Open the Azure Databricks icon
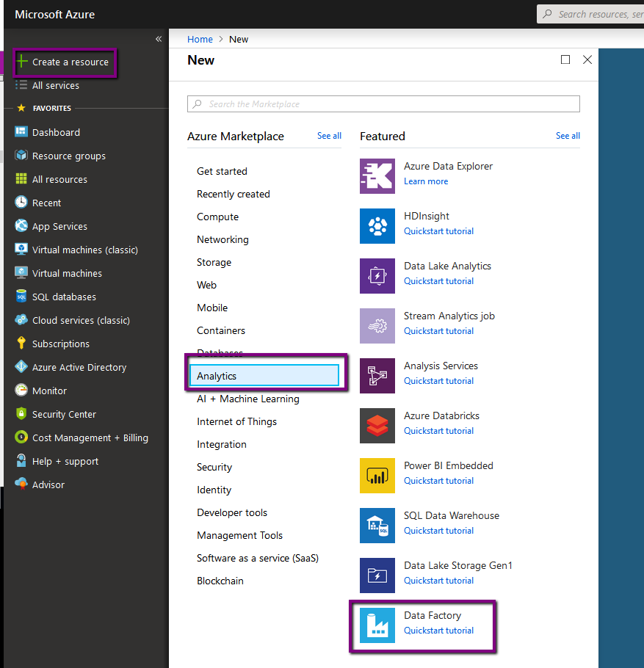 click(x=377, y=426)
